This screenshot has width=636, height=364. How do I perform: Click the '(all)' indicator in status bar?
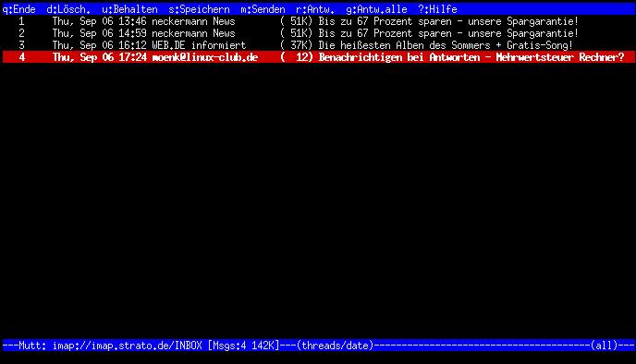[x=605, y=346]
